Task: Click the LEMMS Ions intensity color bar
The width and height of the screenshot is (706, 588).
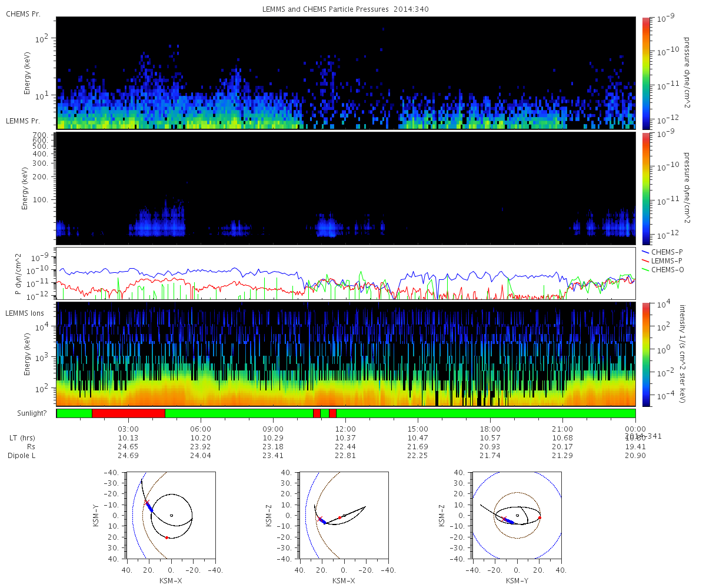Action: tap(645, 354)
